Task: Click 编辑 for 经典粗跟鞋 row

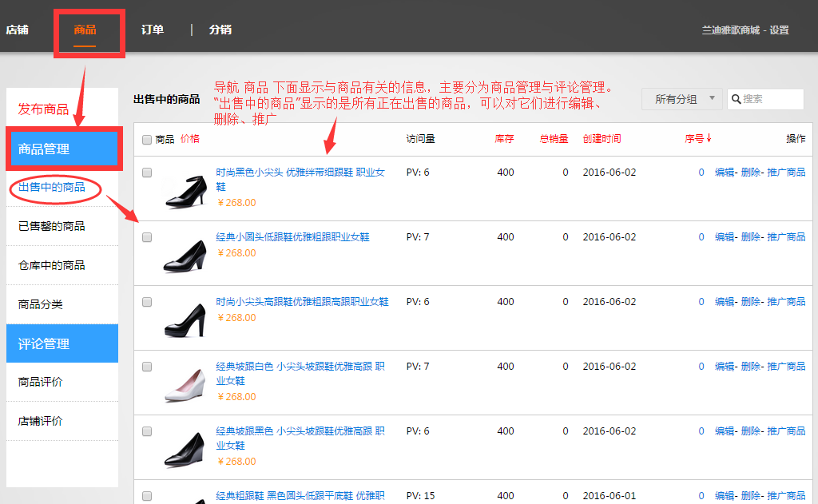Action: (x=724, y=496)
